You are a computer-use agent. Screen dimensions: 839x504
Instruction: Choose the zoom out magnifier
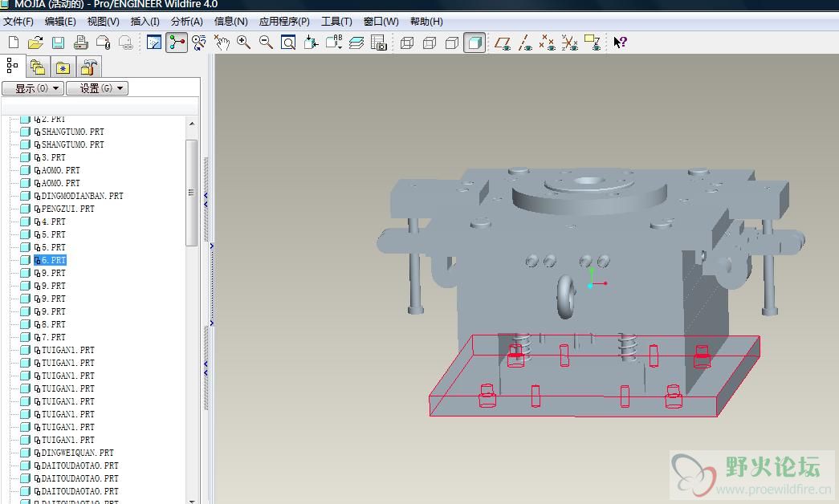(266, 43)
